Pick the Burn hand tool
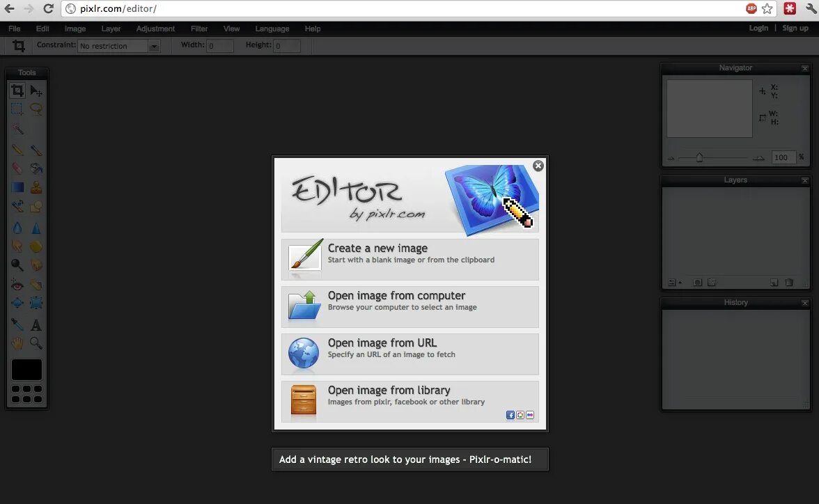 (x=36, y=265)
